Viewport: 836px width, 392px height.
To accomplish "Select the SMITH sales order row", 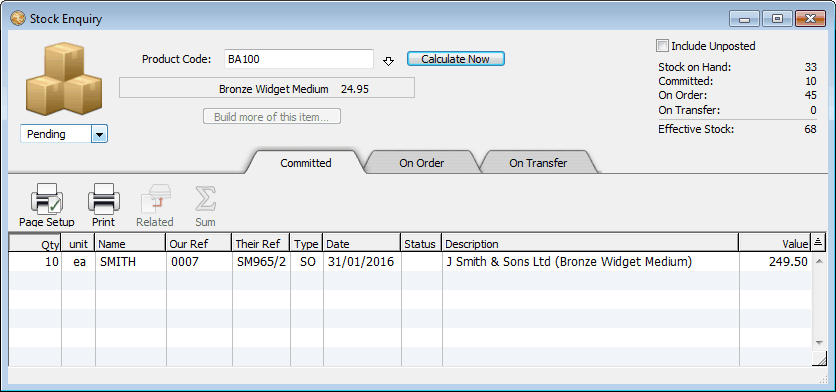I will coord(411,262).
